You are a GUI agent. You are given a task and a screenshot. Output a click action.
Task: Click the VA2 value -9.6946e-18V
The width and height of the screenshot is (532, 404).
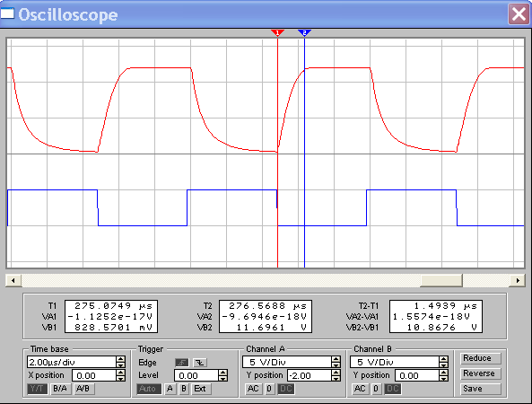click(265, 317)
